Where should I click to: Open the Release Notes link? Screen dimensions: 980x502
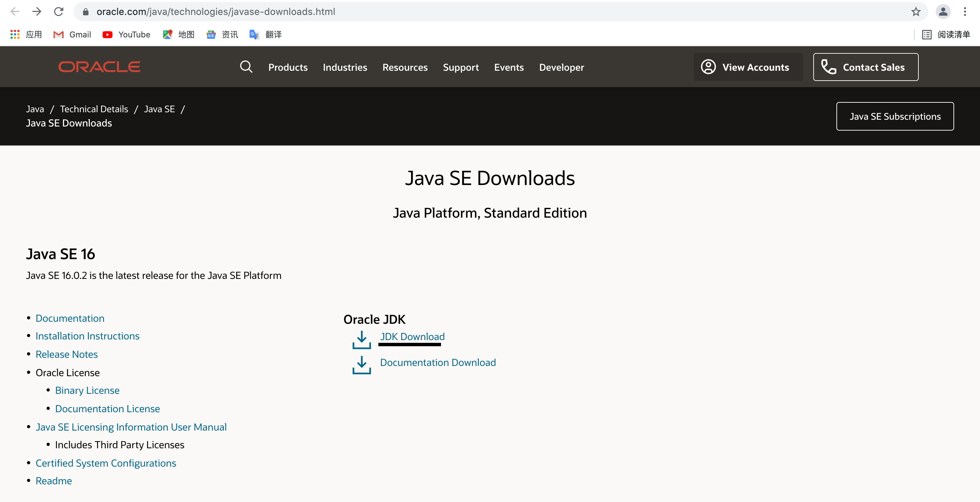click(x=67, y=354)
